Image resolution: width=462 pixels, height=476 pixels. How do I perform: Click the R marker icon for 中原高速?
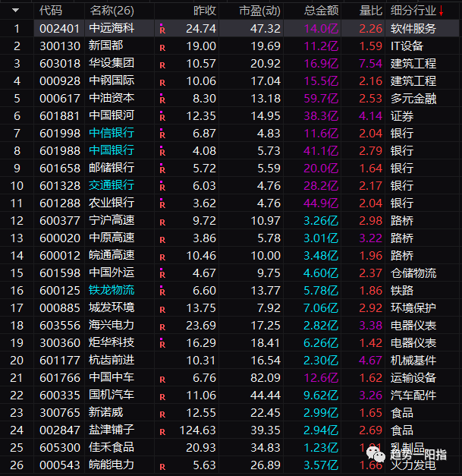tap(162, 240)
